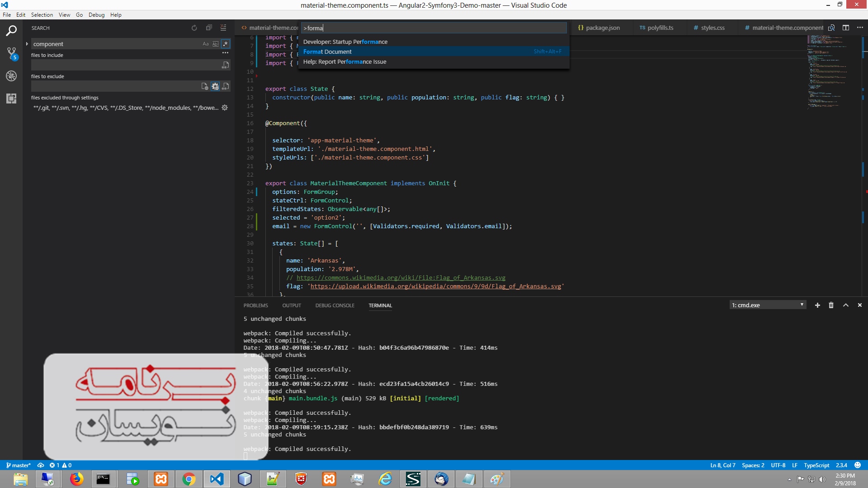Viewport: 868px width, 488px height.
Task: Open the Extensions view in the sidebar
Action: pos(11,99)
